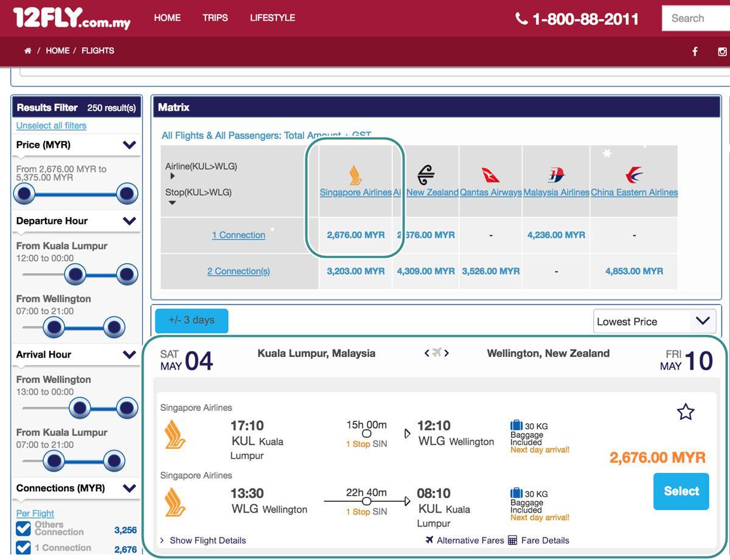The height and width of the screenshot is (560, 730).
Task: Click next arrow beside plane icon
Action: coord(447,353)
